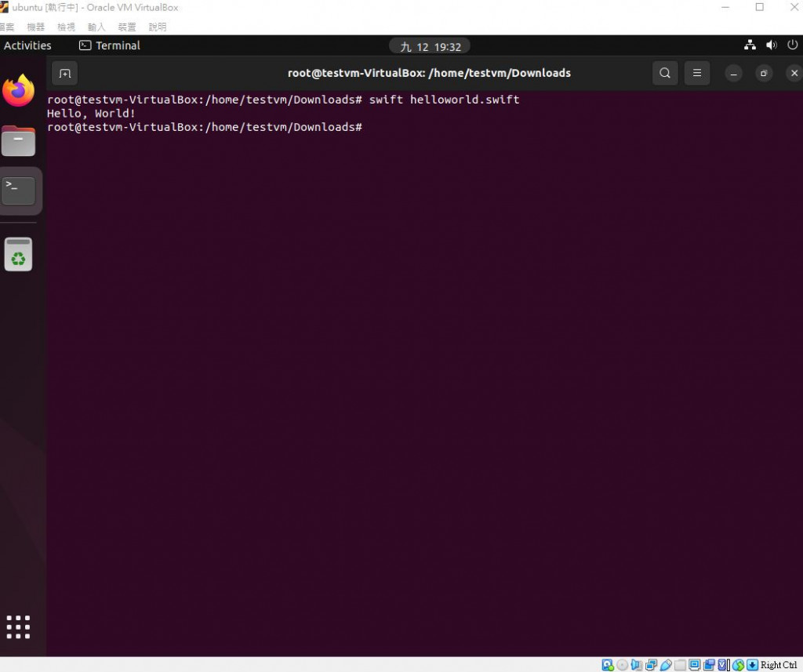
Task: Open the terminal hamburger menu
Action: (697, 73)
